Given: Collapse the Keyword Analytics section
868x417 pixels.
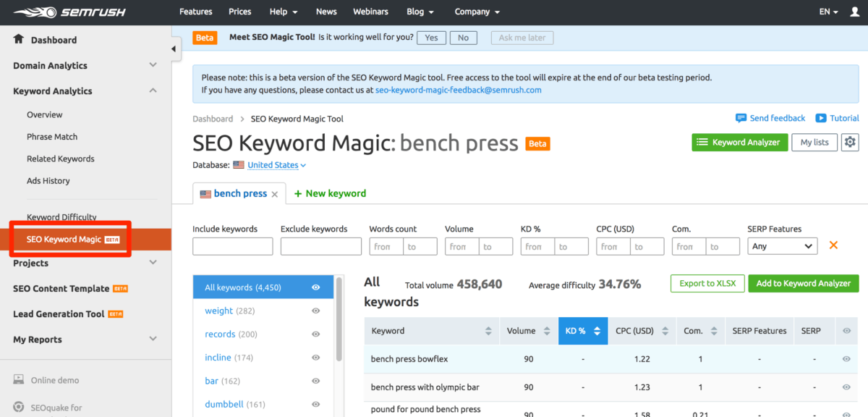Looking at the screenshot, I should coord(153,90).
